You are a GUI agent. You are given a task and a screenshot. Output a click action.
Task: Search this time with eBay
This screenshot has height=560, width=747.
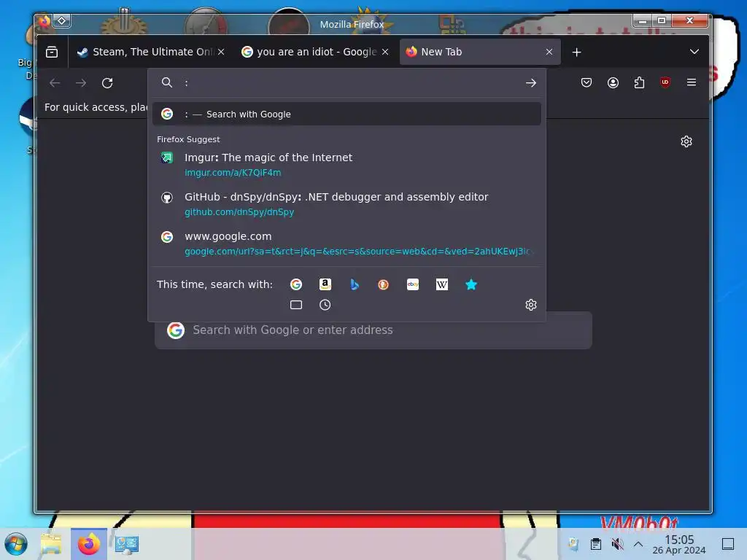coord(413,284)
